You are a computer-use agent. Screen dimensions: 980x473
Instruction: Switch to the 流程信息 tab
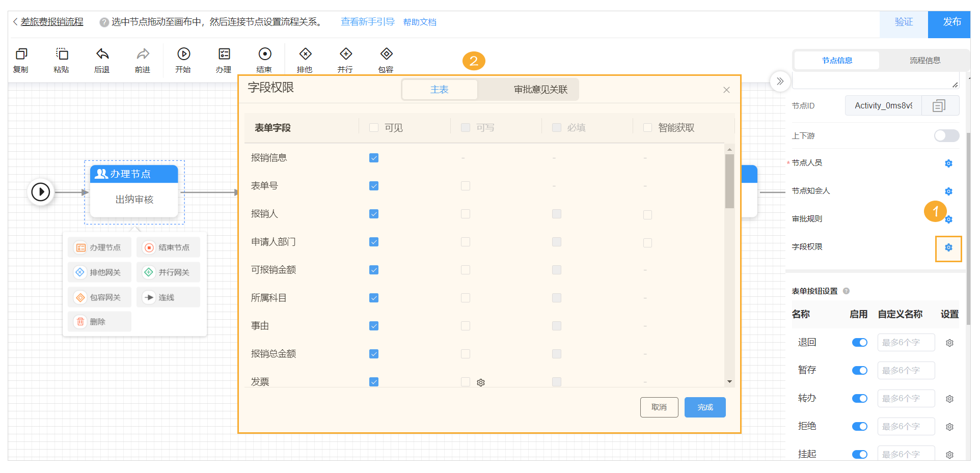pos(925,60)
